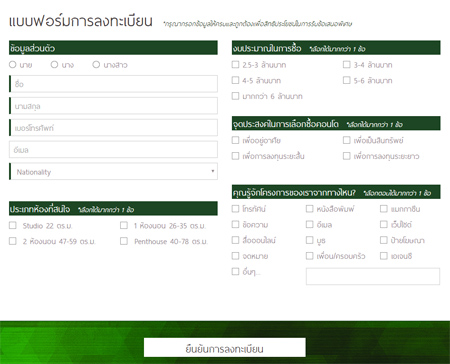
Task: Check the Studio 22 ตร.ม. room option
Action: [13, 225]
